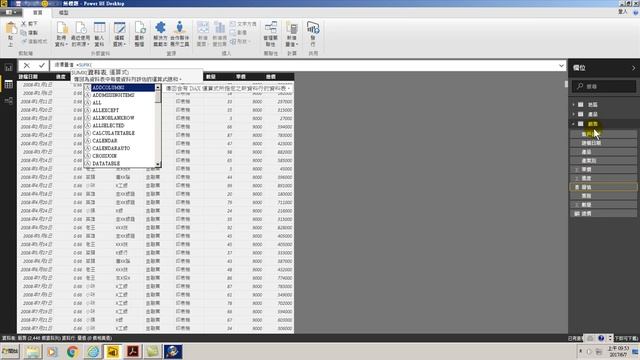Click the autocomplete list scroll-up arrow
The height and width of the screenshot is (360, 640).
pyautogui.click(x=158, y=87)
